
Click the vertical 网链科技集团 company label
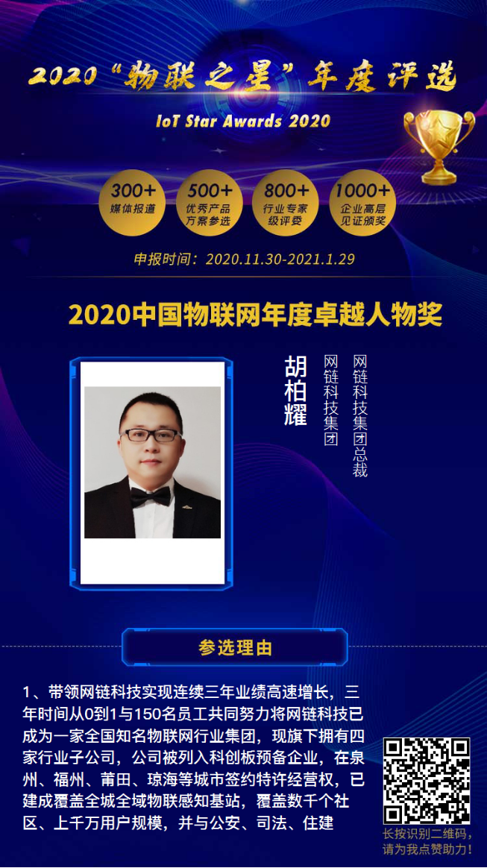click(x=331, y=400)
